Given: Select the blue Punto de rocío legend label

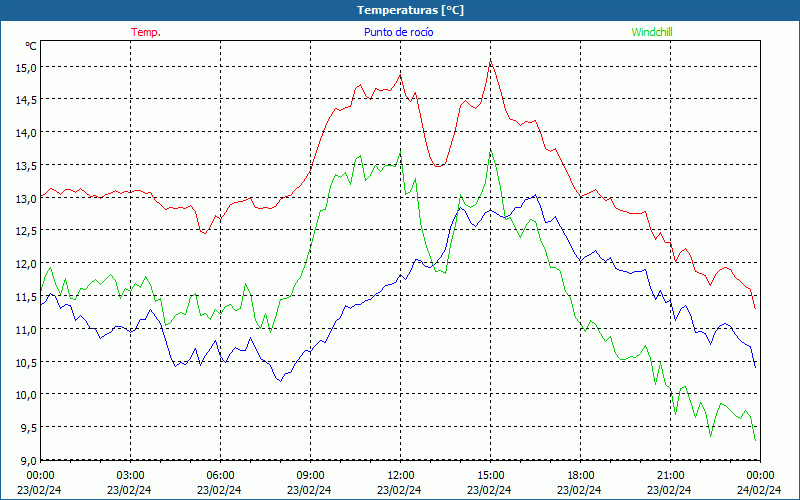Looking at the screenshot, I should coord(398,32).
